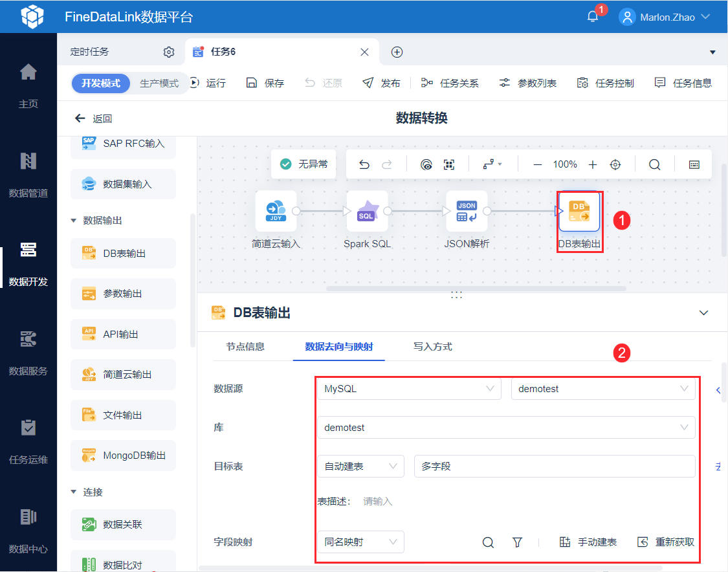The width and height of the screenshot is (728, 572).
Task: Open 数据管道 in sidebar
Action: tap(28, 175)
